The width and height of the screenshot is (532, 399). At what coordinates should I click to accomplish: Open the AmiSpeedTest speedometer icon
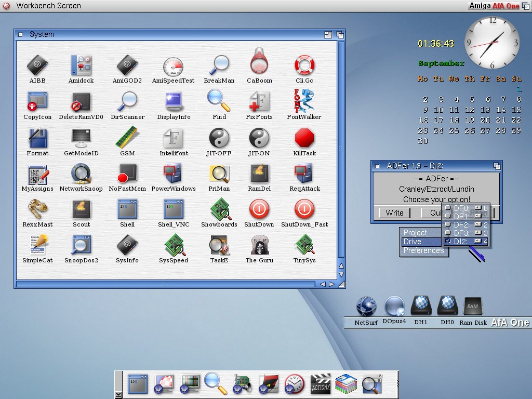click(173, 66)
